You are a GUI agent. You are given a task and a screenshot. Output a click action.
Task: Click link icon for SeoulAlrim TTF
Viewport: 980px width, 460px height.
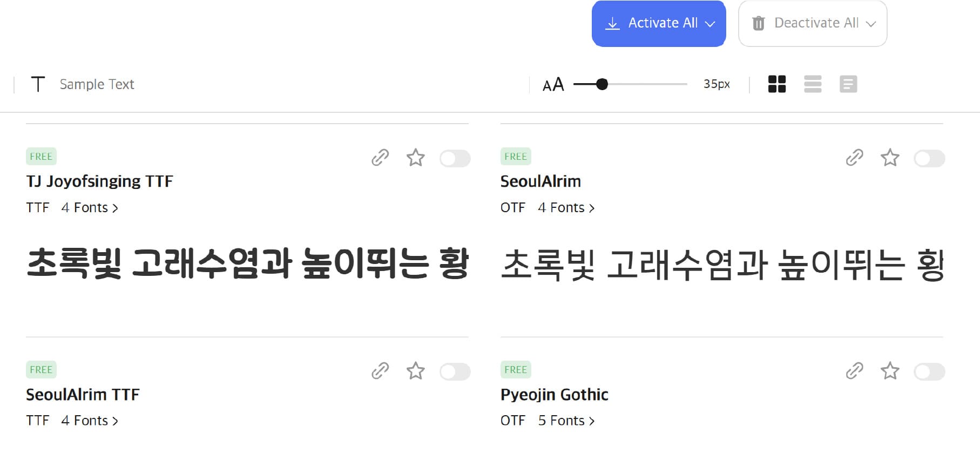380,371
